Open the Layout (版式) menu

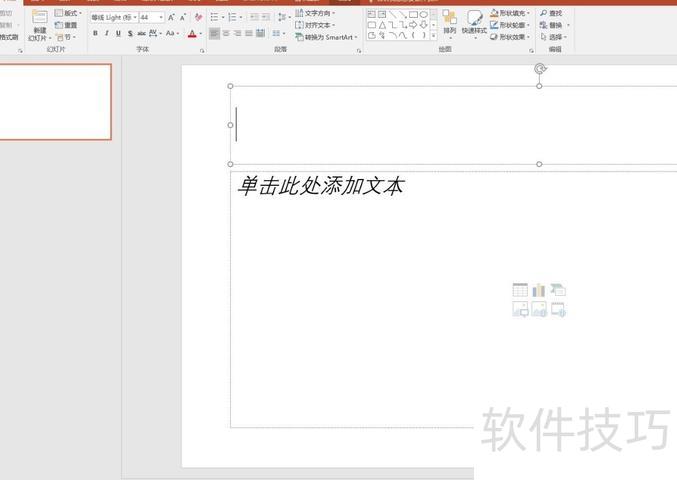(69, 13)
